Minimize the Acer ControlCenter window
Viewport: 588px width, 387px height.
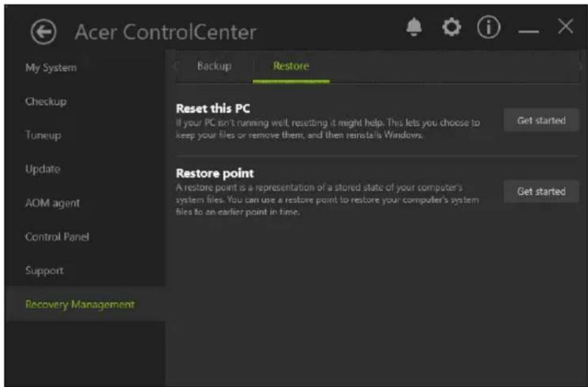pos(529,31)
